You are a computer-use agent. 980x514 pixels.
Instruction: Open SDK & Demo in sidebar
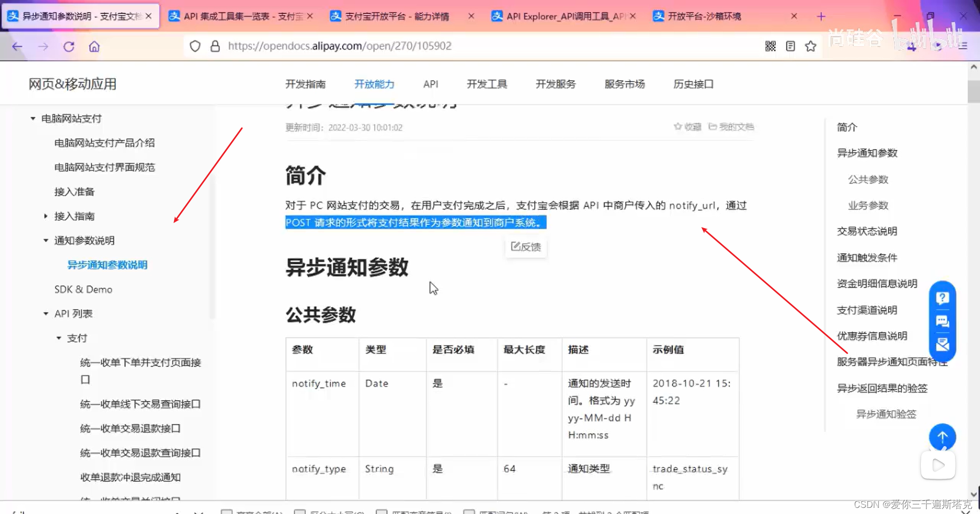83,289
